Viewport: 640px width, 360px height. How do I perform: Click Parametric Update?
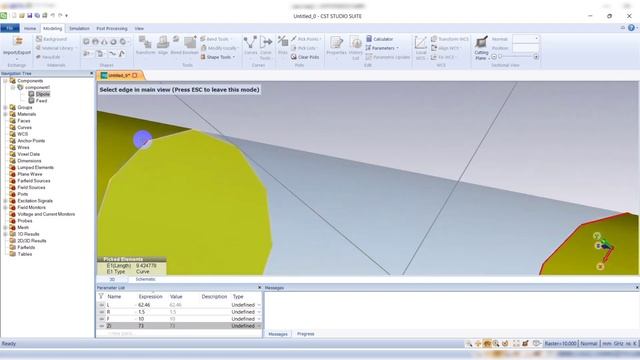click(x=388, y=57)
